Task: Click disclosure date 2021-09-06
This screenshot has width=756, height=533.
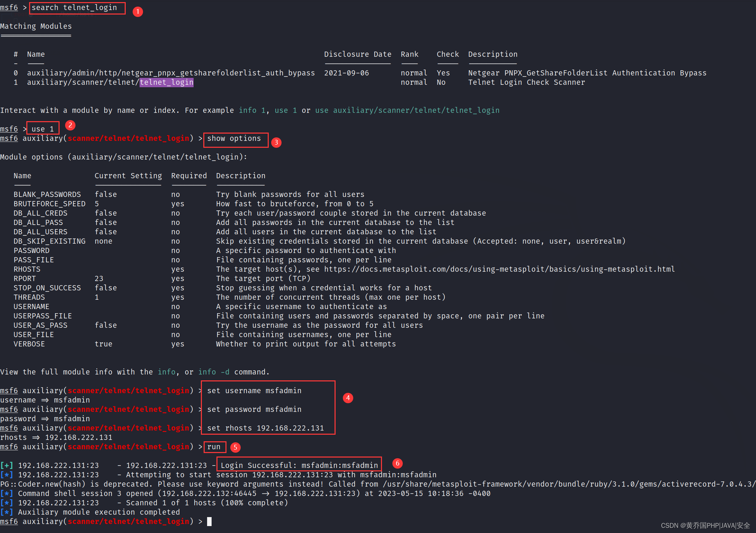Action: pyautogui.click(x=346, y=73)
